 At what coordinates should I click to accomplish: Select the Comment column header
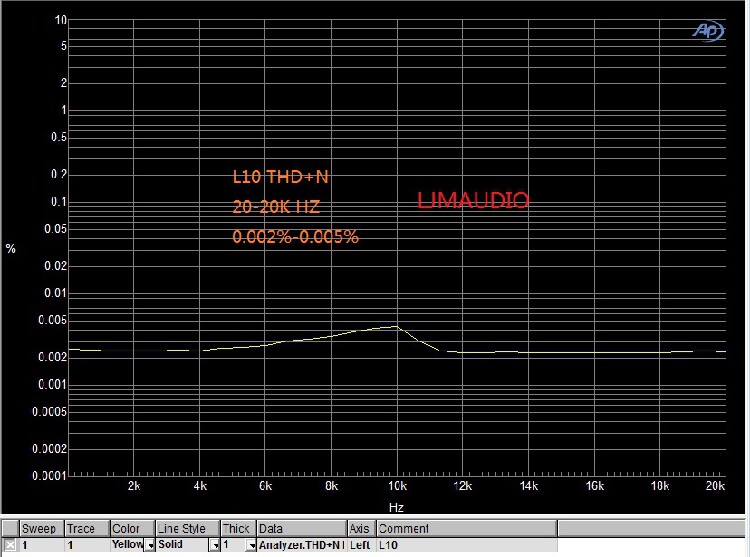coord(467,528)
